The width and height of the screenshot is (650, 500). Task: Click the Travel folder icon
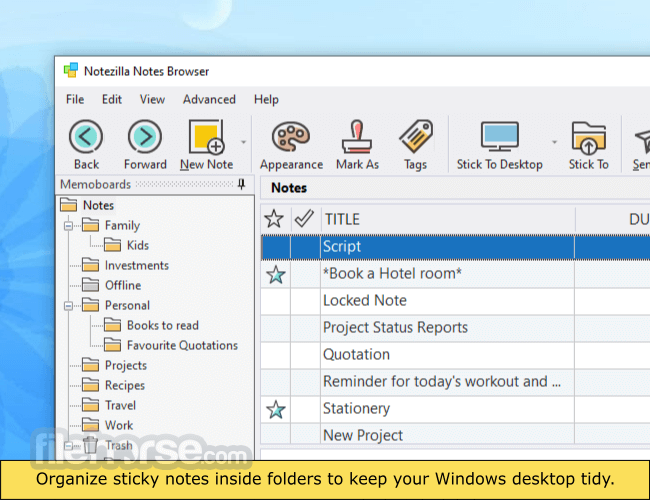point(90,405)
